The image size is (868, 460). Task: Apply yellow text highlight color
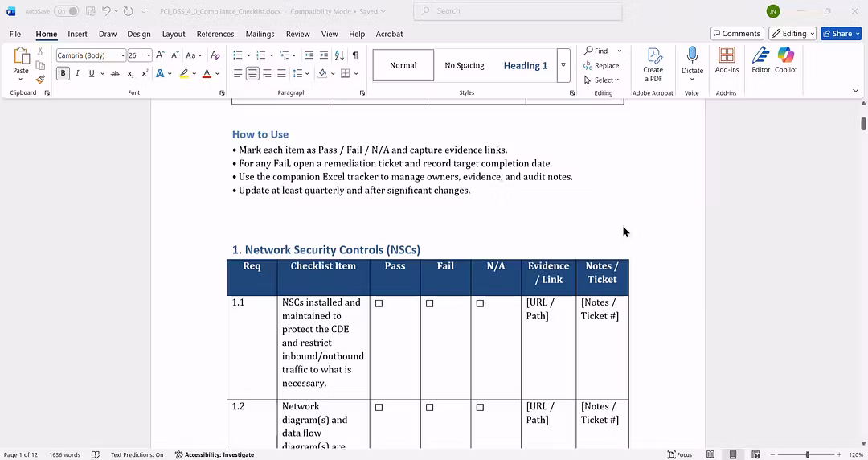point(184,74)
